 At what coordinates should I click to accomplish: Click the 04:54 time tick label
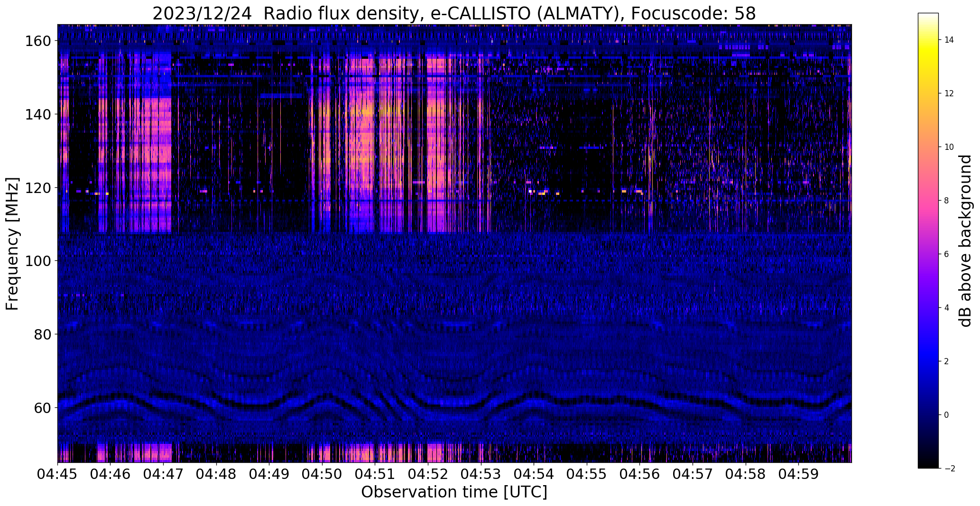tap(534, 474)
